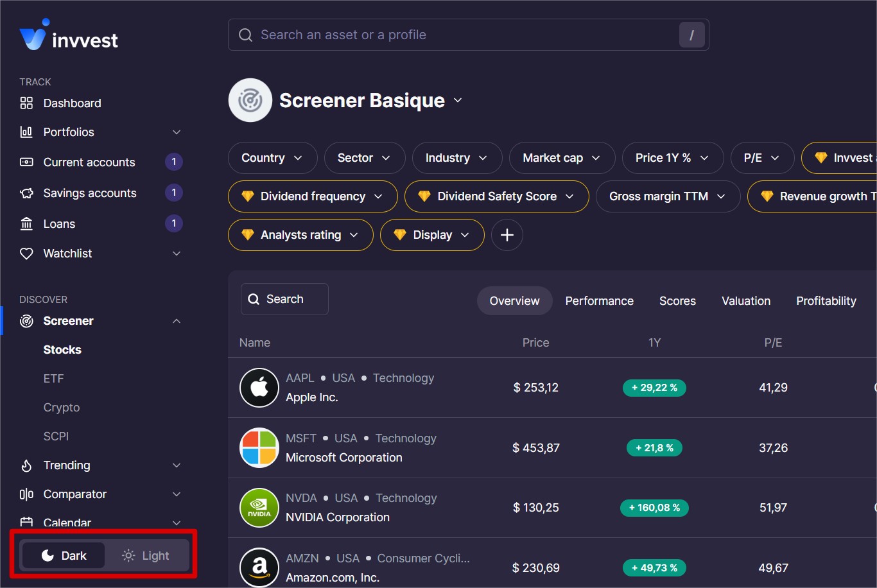The image size is (877, 588).
Task: Click the top asset or profile search field
Action: click(469, 35)
